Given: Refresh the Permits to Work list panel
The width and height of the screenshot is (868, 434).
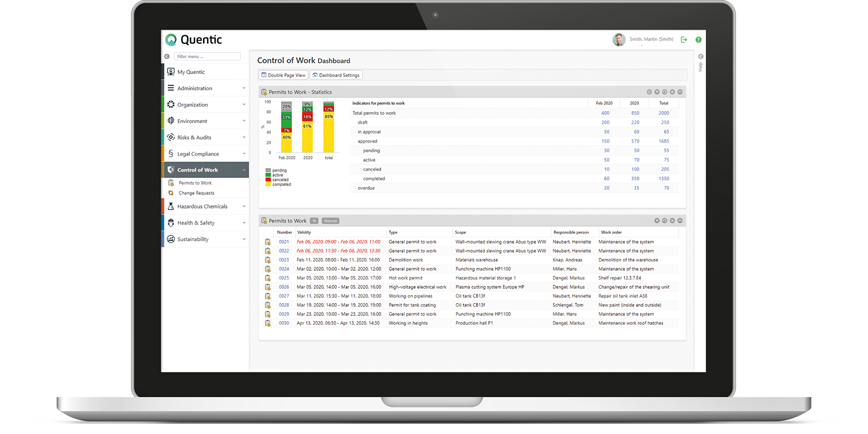Looking at the screenshot, I should [x=665, y=221].
